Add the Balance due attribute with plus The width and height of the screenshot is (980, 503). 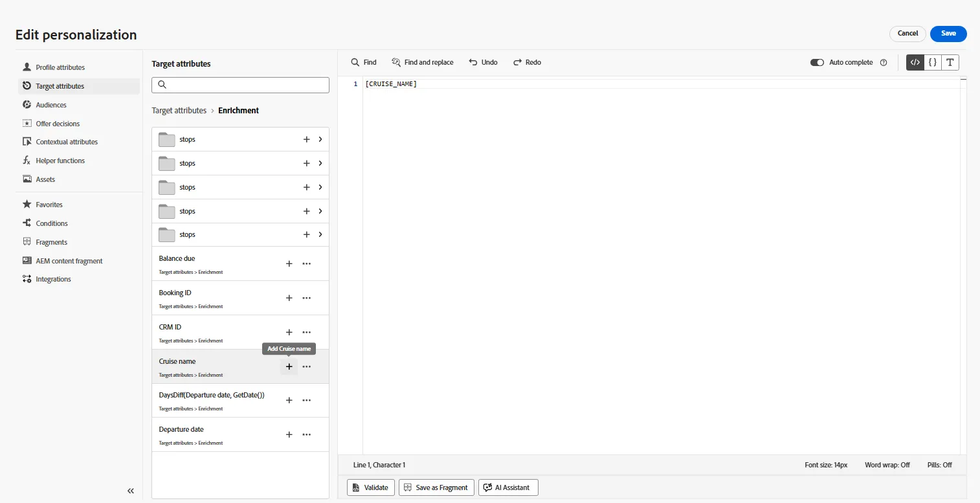289,264
